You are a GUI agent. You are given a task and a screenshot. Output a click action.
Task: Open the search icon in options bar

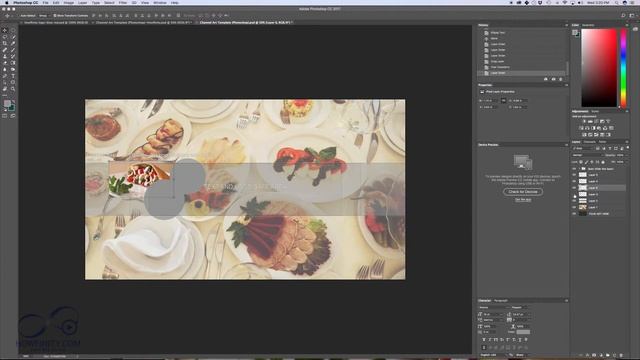pyautogui.click(x=623, y=16)
